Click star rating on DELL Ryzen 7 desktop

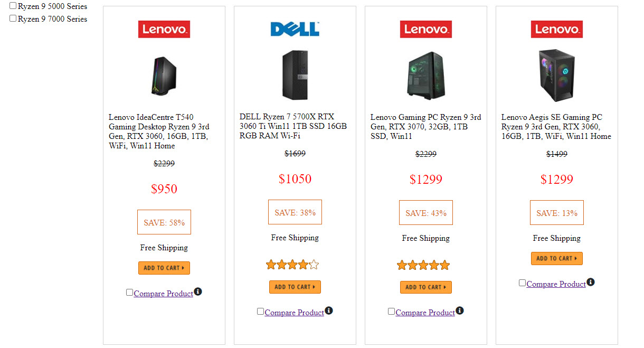tap(292, 265)
